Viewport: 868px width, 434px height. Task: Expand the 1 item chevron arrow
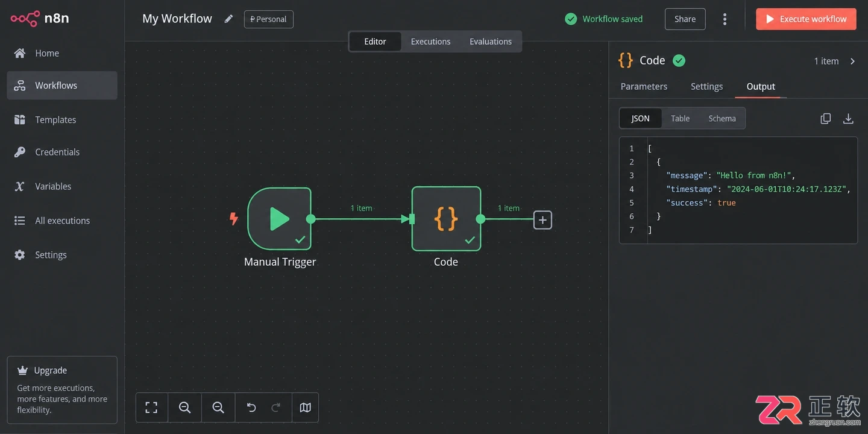[x=852, y=61]
